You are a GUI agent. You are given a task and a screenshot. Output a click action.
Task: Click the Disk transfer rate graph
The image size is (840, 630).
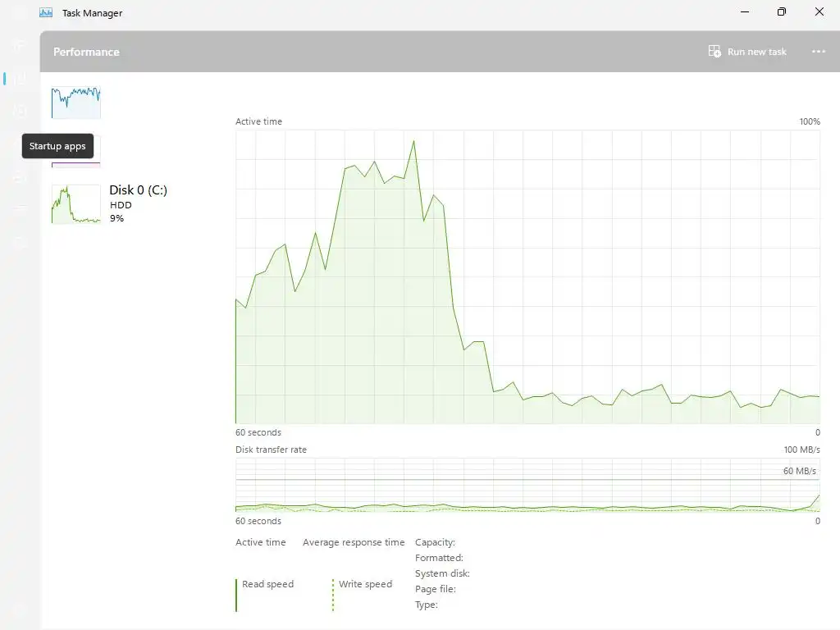527,486
